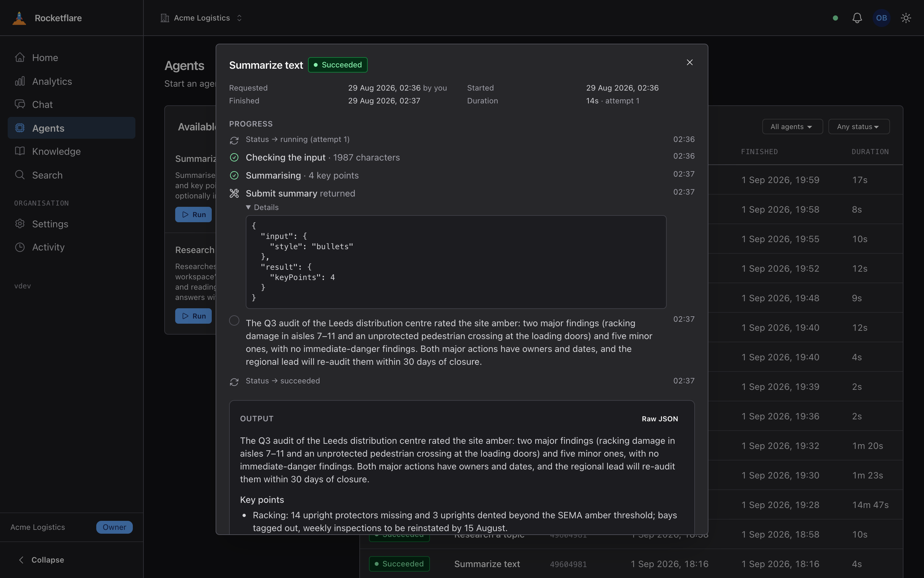
Task: Run the Research agent
Action: tap(193, 316)
